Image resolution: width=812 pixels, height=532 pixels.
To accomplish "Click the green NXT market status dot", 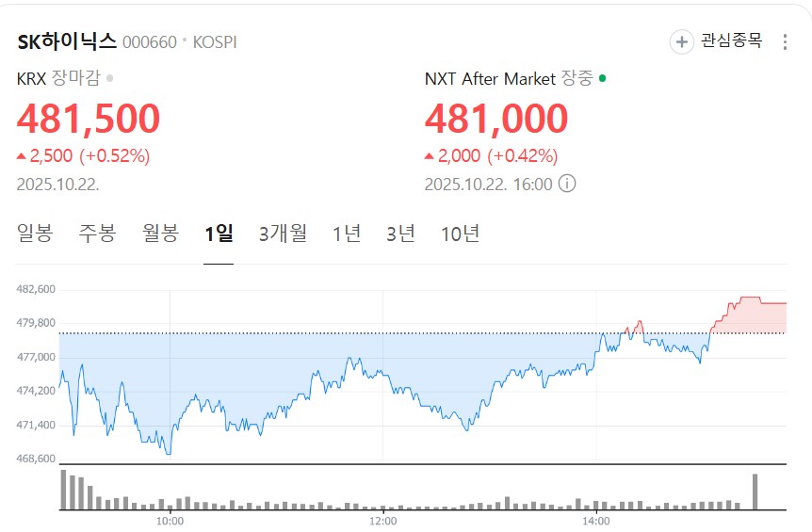I will coord(603,78).
